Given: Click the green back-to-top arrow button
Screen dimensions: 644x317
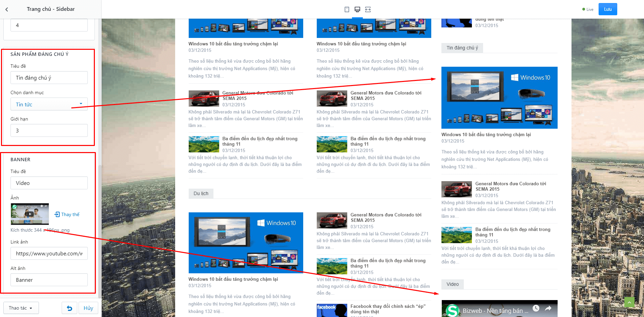Looking at the screenshot, I should tap(629, 302).
